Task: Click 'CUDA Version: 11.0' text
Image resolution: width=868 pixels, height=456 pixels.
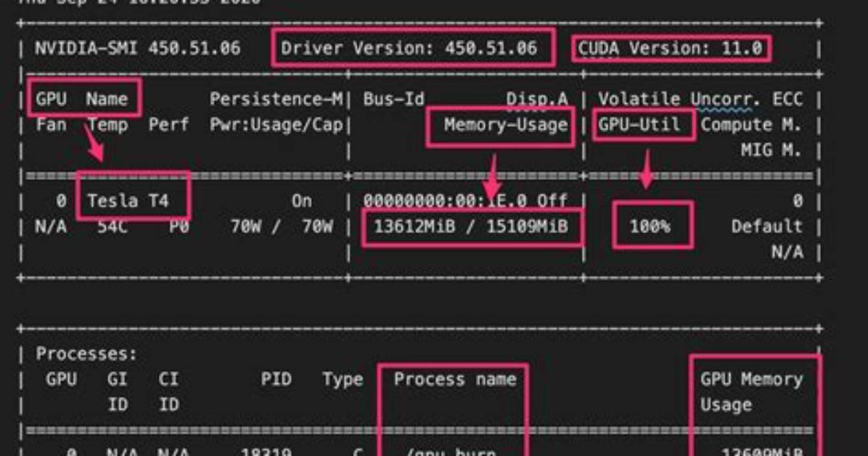Action: tap(671, 48)
